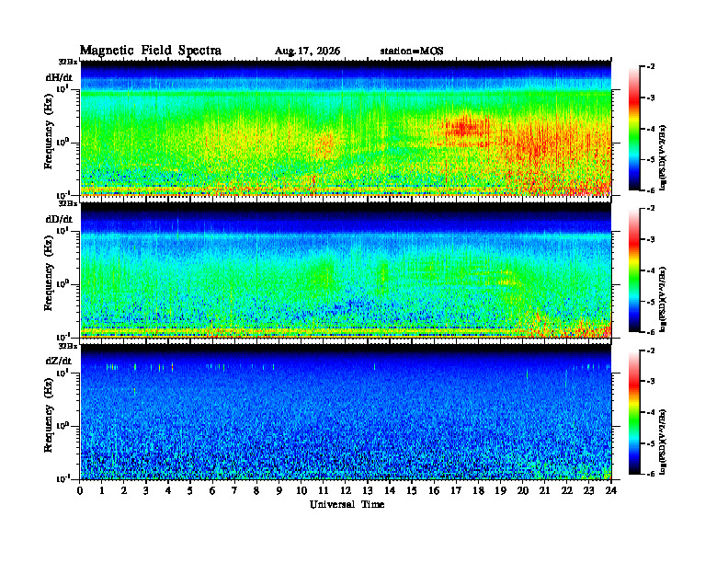Select the dZ/dt panel label
Viewport: 728px width, 563px height.
click(x=59, y=361)
